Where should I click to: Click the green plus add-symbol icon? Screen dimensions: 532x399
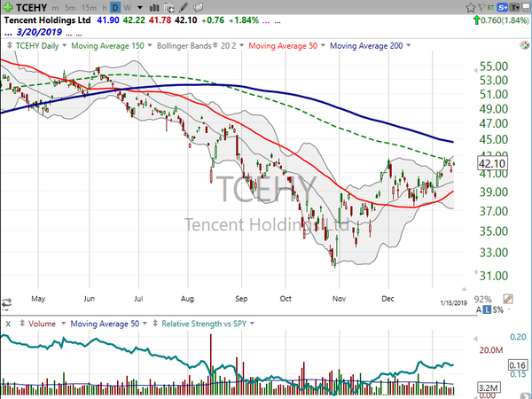[x=7, y=7]
